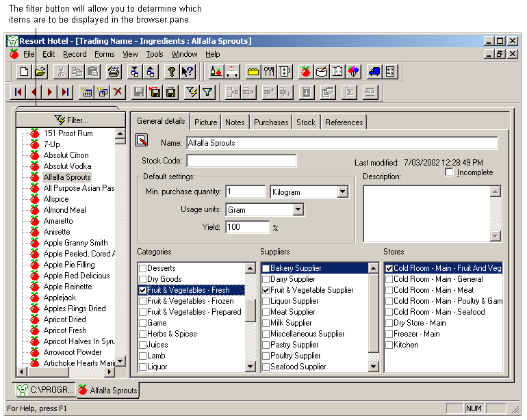Uncheck Fruit & Vegetables - Fresh category
This screenshot has height=420, width=527.
pyautogui.click(x=142, y=290)
